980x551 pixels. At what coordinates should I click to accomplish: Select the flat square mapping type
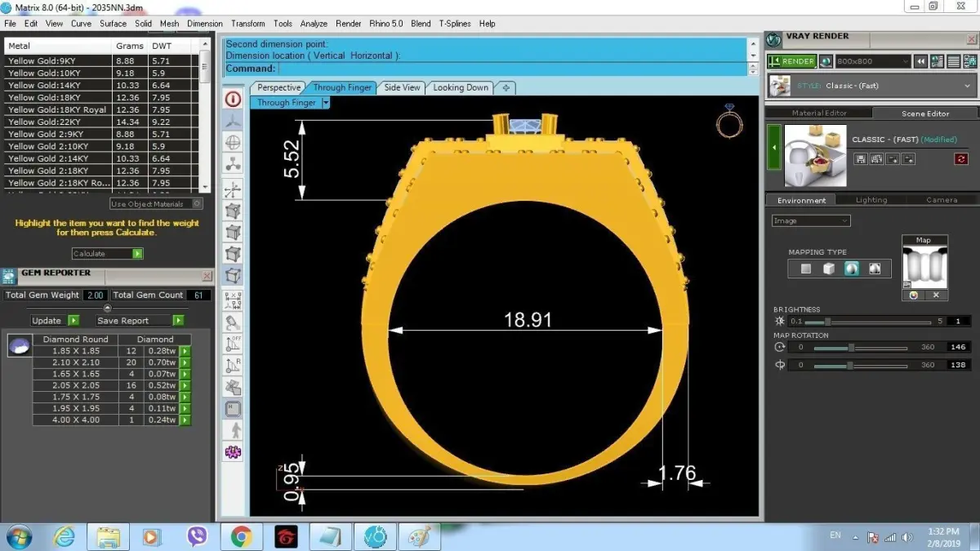806,269
